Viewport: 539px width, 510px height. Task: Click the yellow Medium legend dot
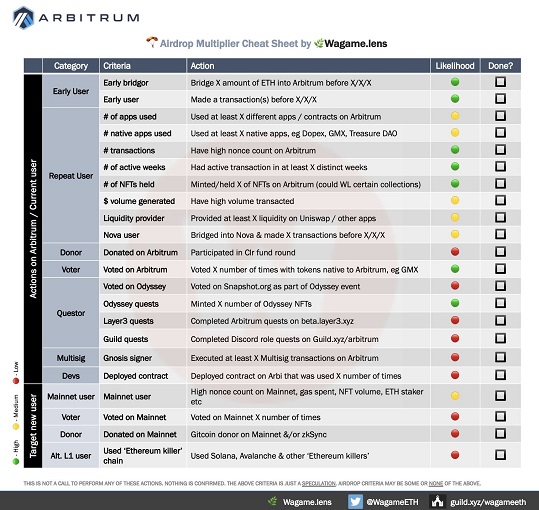pyautogui.click(x=16, y=426)
